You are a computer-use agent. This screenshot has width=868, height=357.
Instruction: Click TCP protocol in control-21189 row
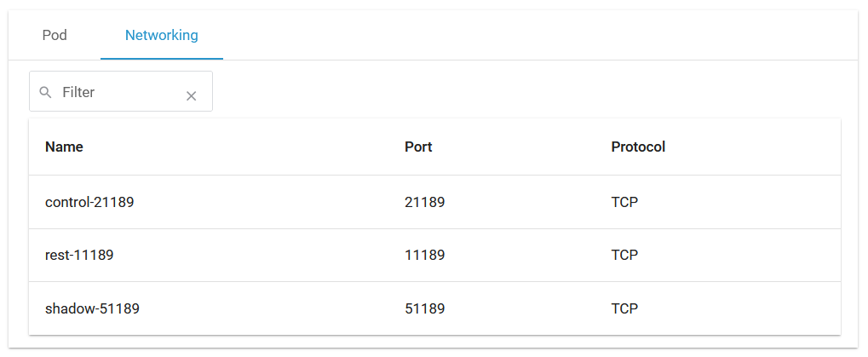coord(624,203)
